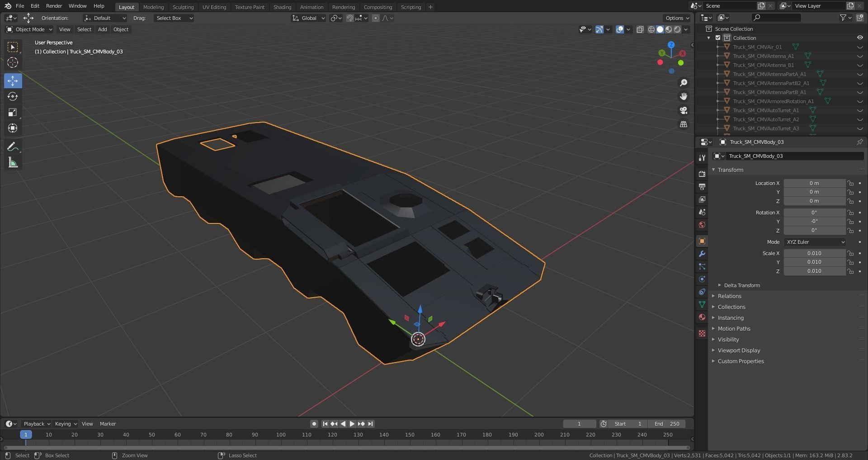
Task: Open the Material properties tab
Action: click(702, 317)
